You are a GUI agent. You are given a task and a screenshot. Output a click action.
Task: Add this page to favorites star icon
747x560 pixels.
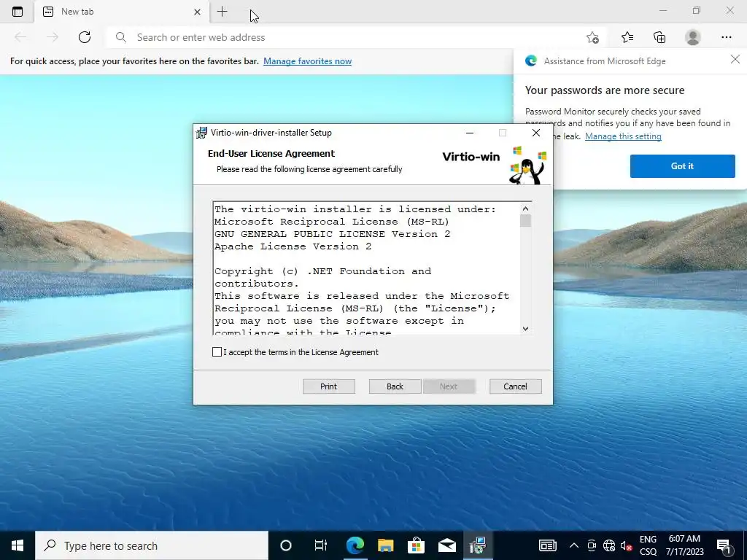(x=592, y=37)
